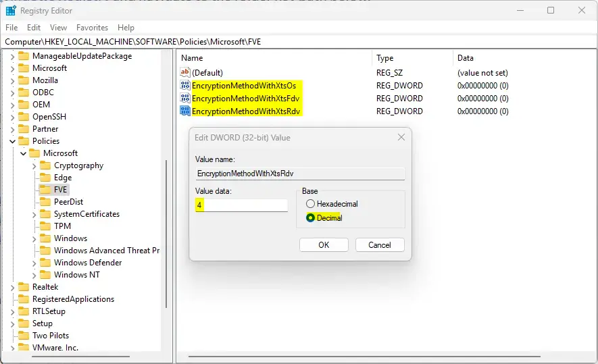Click the Data column header

point(525,58)
